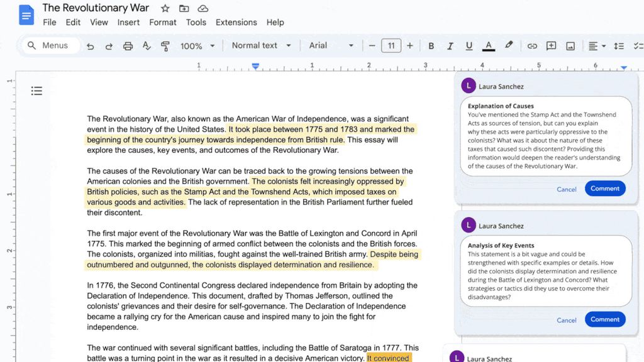Click the add comment toolbar icon
The width and height of the screenshot is (644, 362).
click(x=551, y=46)
